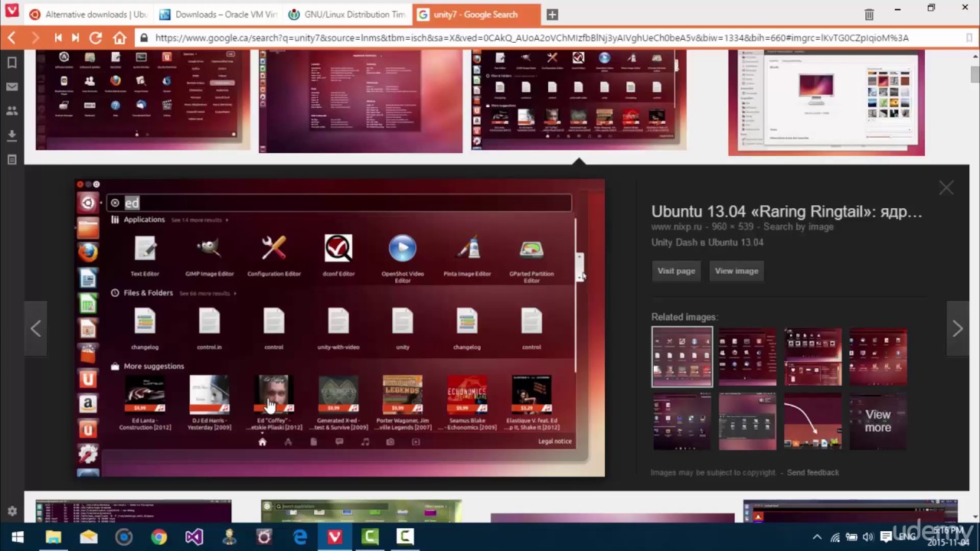Open the Ubuntu 13.04 «Raring Ringtail» title link
The height and width of the screenshot is (551, 980).
[x=786, y=212]
